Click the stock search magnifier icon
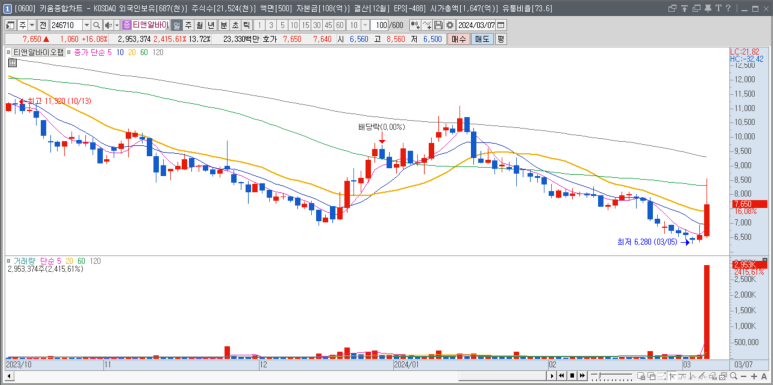This screenshot has width=773, height=385. click(x=97, y=25)
